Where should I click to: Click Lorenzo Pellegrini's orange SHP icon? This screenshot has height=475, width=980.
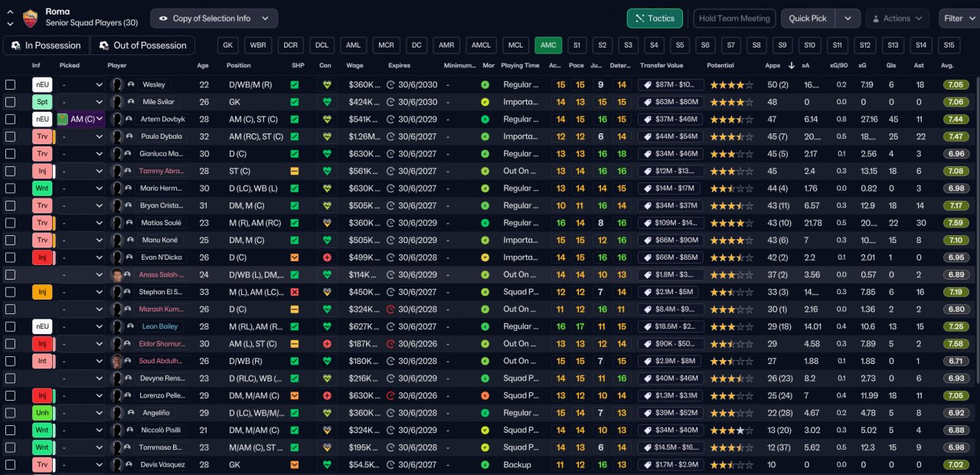pyautogui.click(x=295, y=395)
